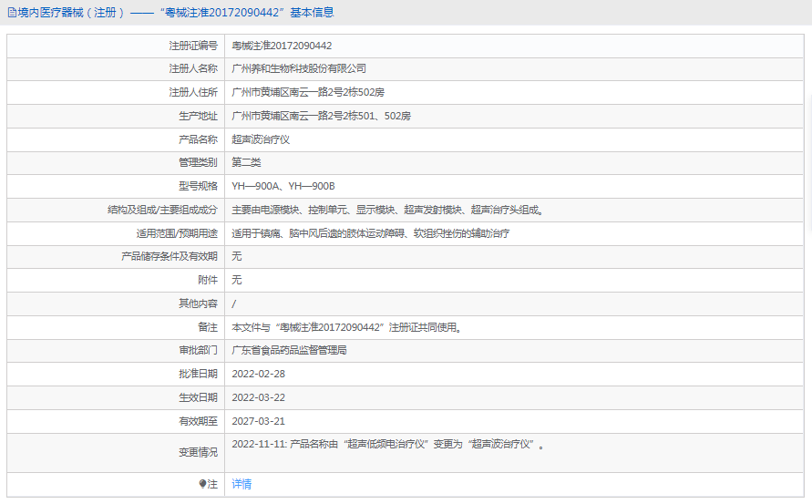Select expiry date 2027-03-21

click(259, 422)
